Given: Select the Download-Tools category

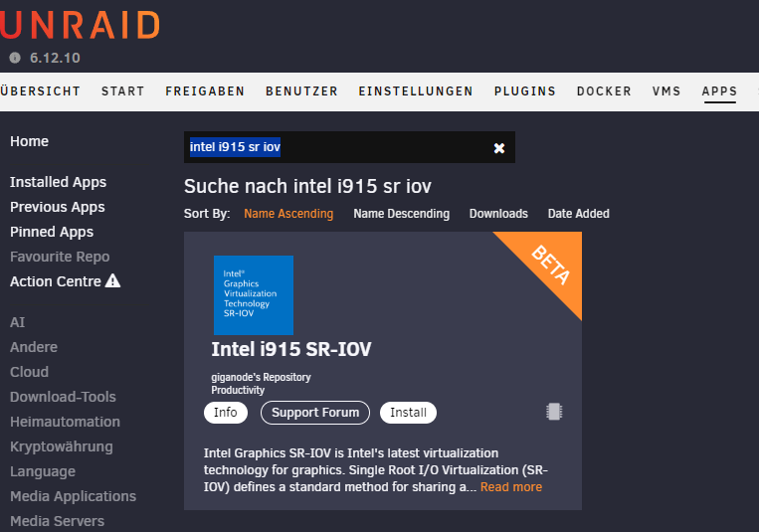Looking at the screenshot, I should pos(63,397).
